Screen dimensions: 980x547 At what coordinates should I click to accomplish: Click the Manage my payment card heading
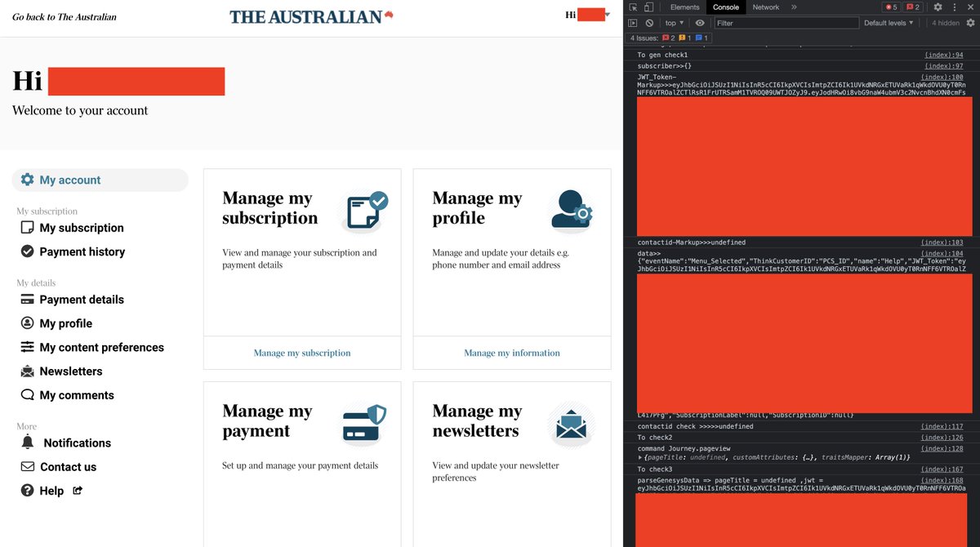267,420
